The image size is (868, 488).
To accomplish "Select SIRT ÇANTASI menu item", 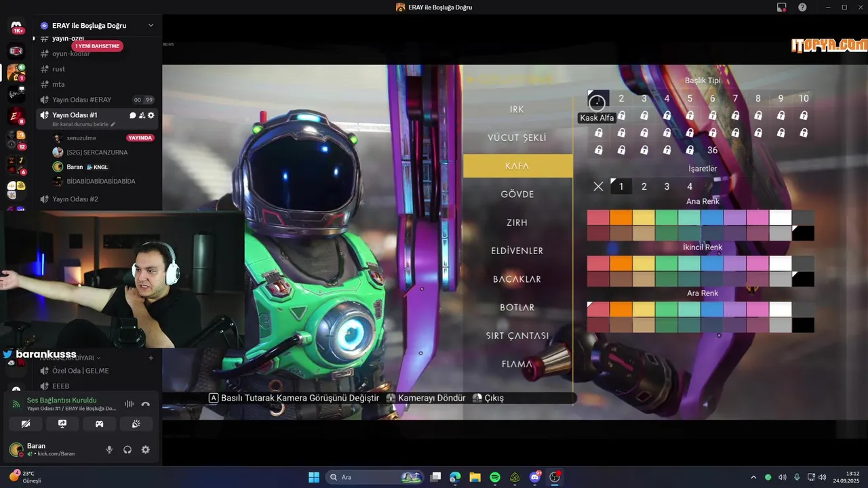I will tap(517, 335).
